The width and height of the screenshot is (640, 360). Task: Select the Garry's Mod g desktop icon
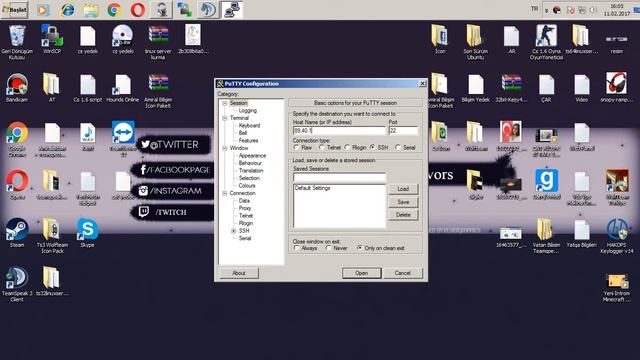coord(546,184)
